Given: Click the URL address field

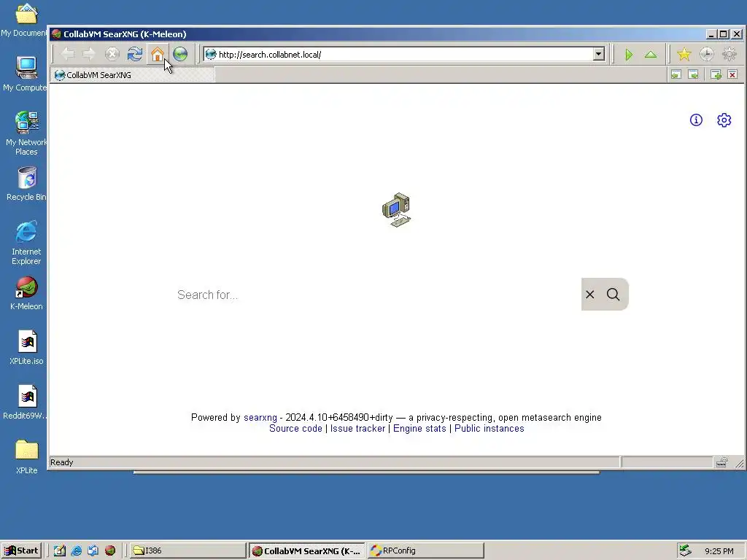Looking at the screenshot, I should [405, 54].
